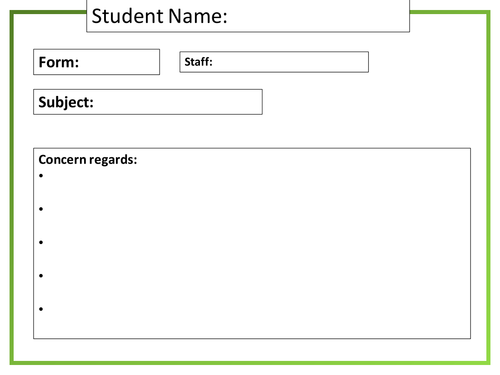Select the green frame's left edge

click(x=12, y=187)
